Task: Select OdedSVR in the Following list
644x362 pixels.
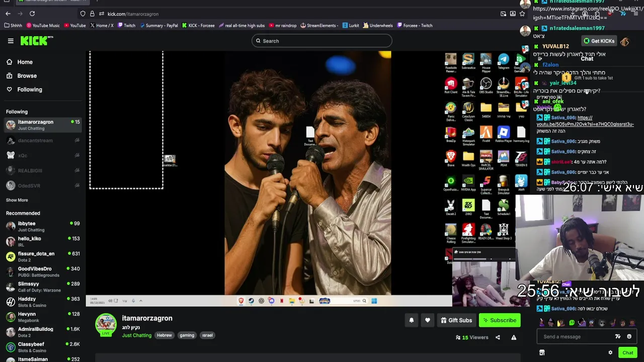Action: pos(43,186)
